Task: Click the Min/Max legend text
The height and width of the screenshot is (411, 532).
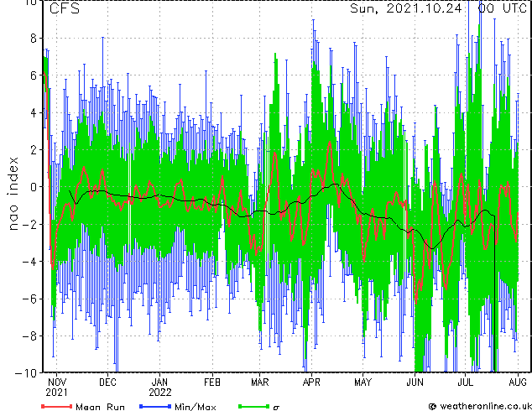Action: click(195, 407)
